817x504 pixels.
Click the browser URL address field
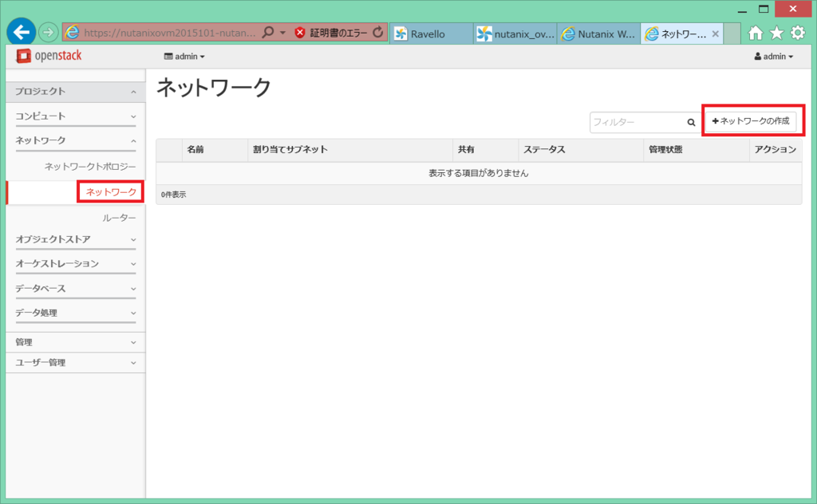click(169, 33)
